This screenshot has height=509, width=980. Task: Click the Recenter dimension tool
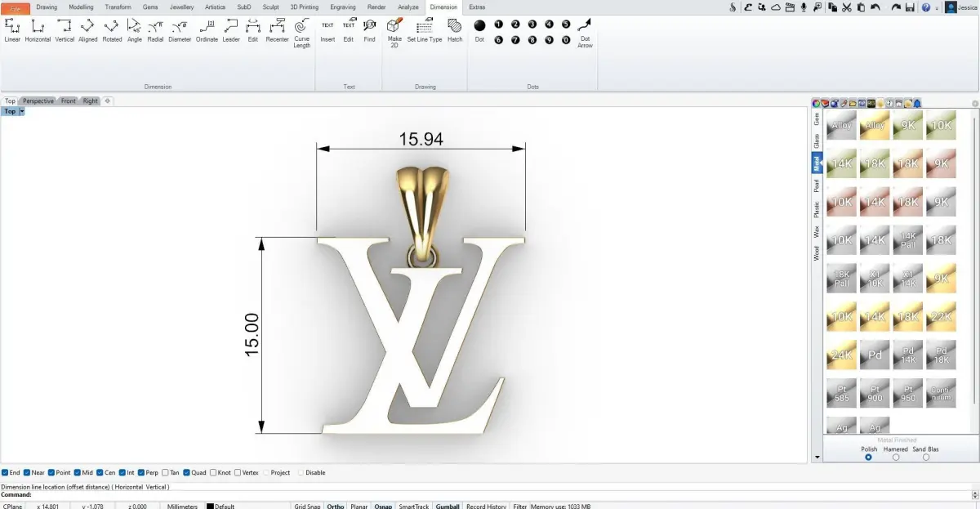[277, 31]
